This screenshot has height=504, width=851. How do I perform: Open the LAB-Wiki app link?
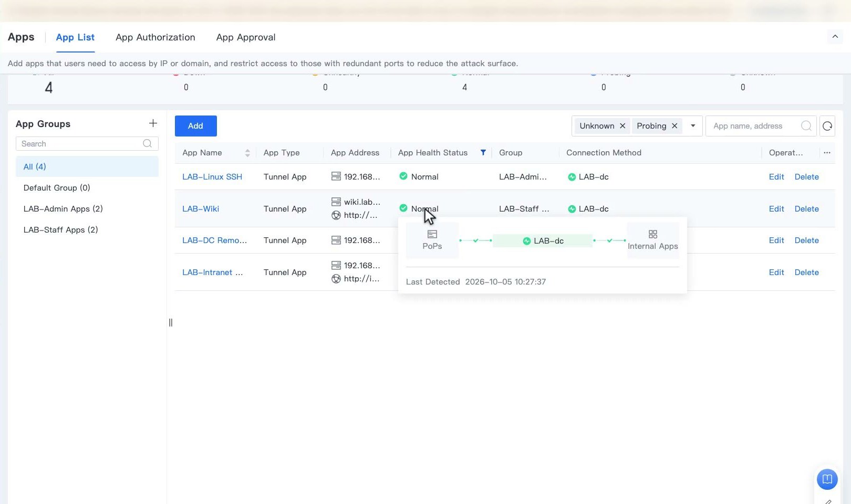201,209
